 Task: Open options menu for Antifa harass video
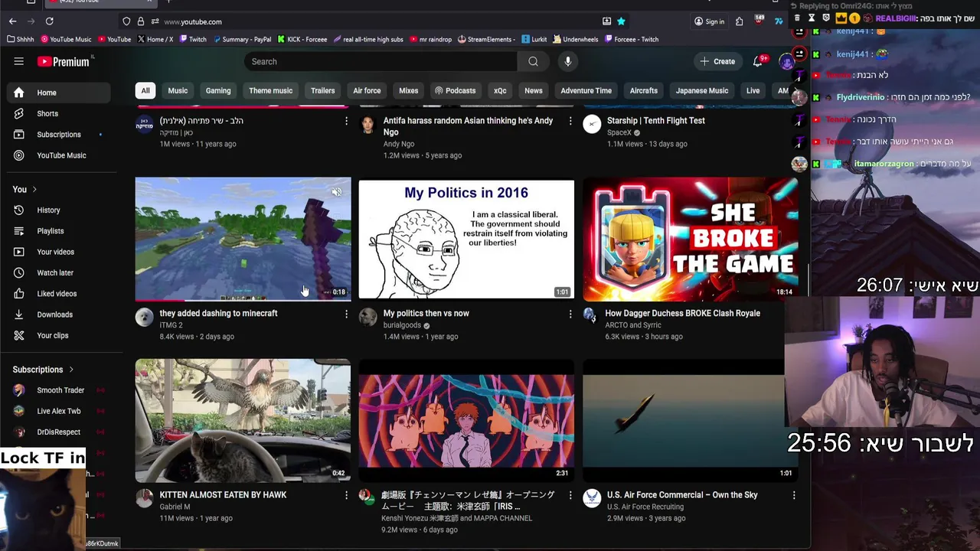[570, 121]
